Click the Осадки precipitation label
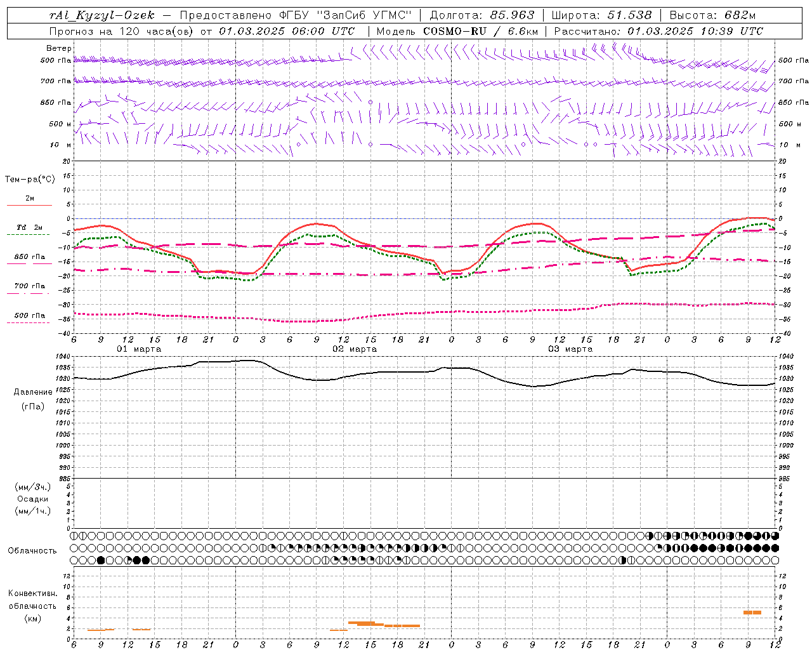This screenshot has width=812, height=650. pyautogui.click(x=33, y=499)
